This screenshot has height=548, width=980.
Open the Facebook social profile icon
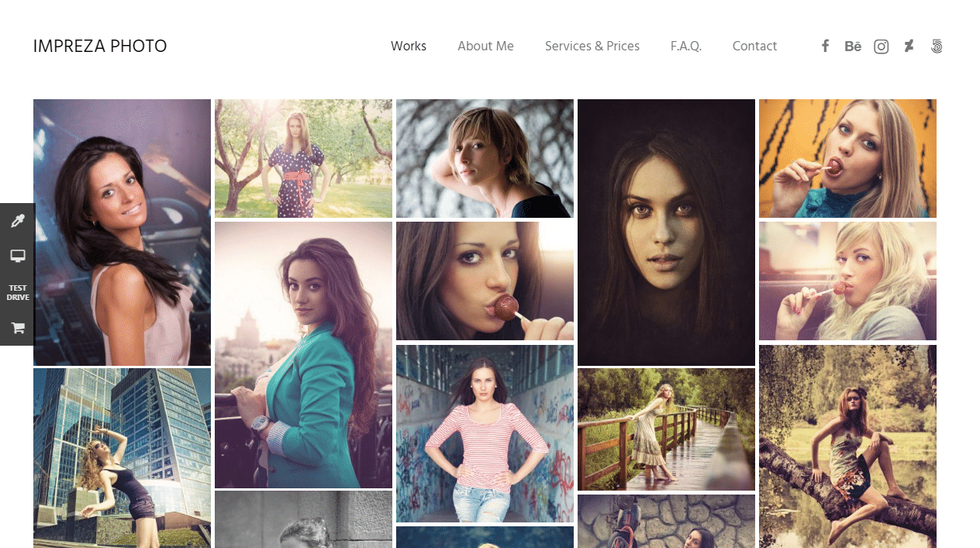coord(826,46)
